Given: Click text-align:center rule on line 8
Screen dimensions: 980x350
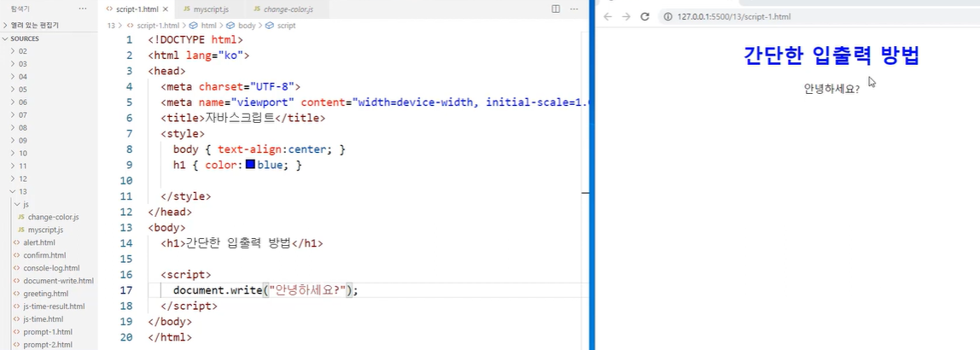Looking at the screenshot, I should (x=275, y=149).
